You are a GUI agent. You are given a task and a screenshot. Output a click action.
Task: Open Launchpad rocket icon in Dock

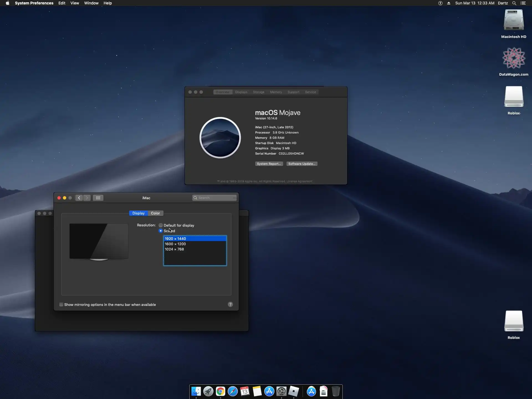(208, 391)
